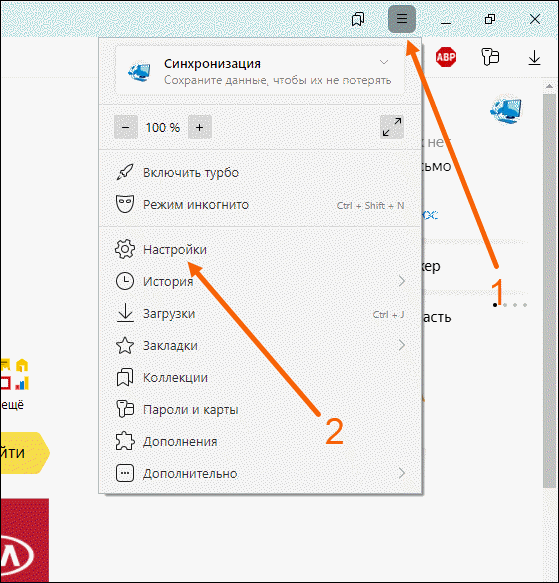Viewport: 559px width, 583px height.
Task: Open the ABP Adblock Plus extension icon
Action: [x=446, y=57]
